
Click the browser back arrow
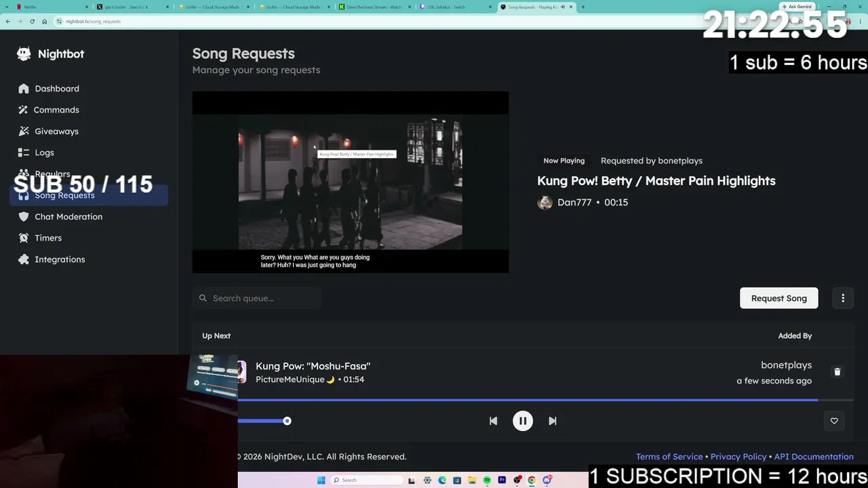point(8,22)
